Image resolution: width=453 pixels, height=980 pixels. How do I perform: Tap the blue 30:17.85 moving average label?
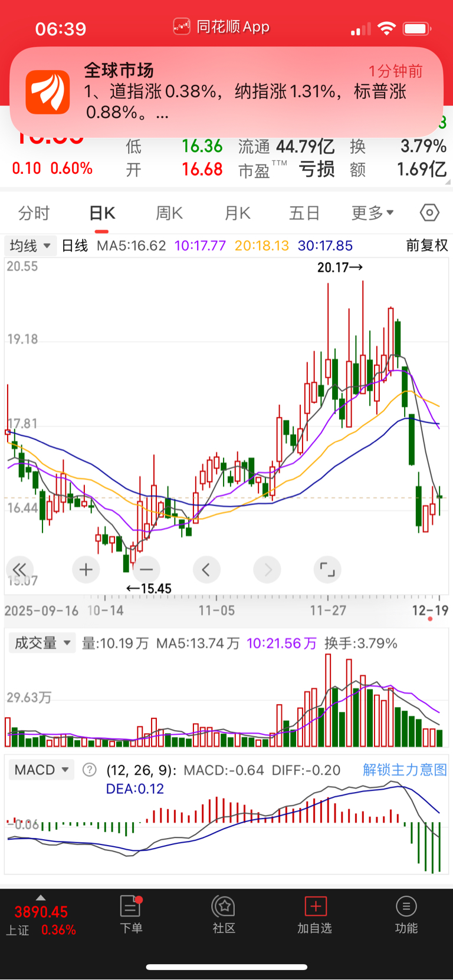[x=325, y=246]
